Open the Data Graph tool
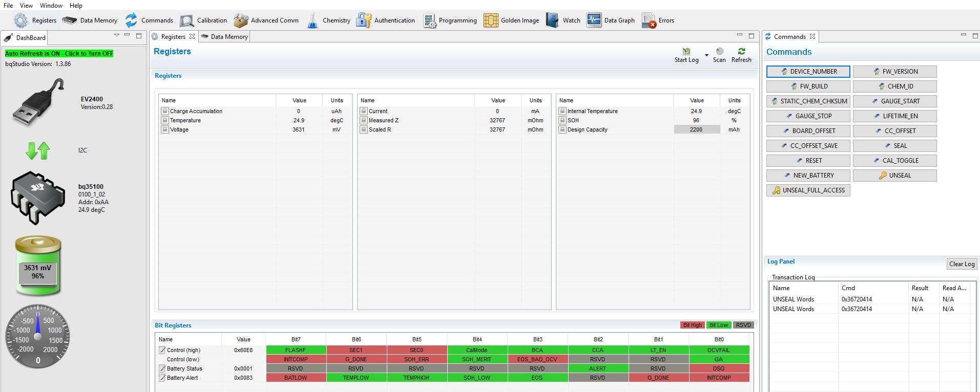Screen dimensions: 980x392 (x=611, y=20)
